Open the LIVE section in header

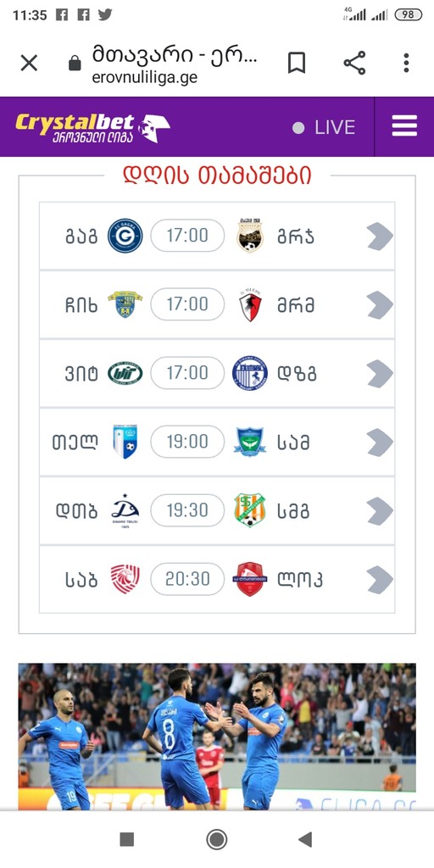(x=324, y=127)
